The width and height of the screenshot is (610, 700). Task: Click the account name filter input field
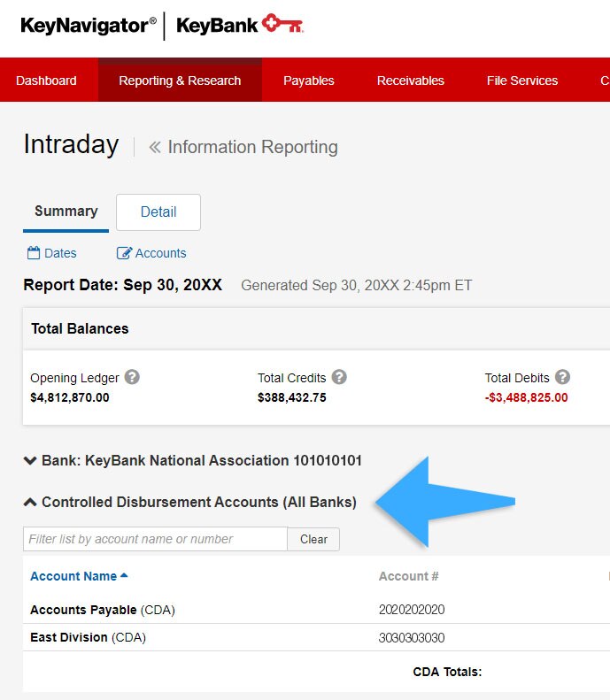(155, 539)
